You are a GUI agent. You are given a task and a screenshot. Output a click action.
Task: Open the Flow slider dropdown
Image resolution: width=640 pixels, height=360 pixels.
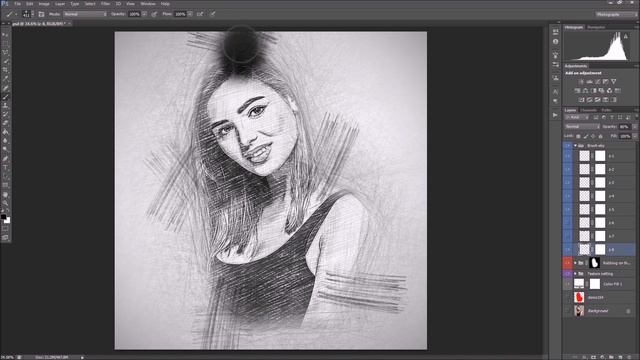pyautogui.click(x=190, y=14)
